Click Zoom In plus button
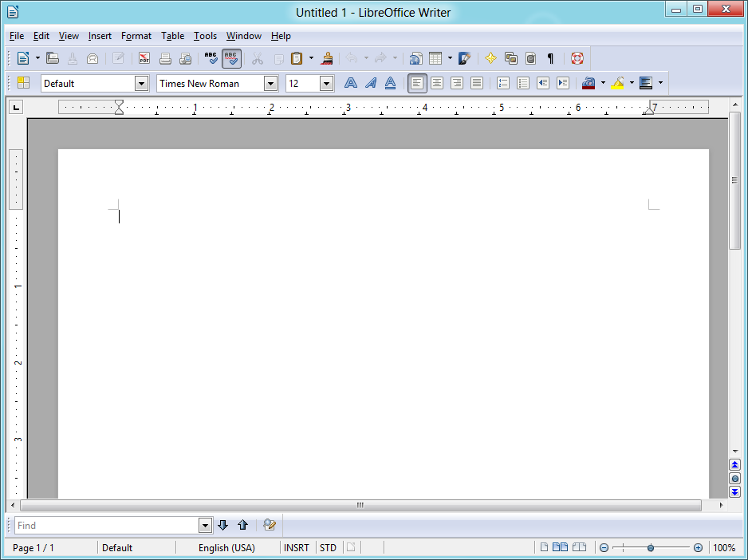This screenshot has width=748, height=560. [698, 547]
